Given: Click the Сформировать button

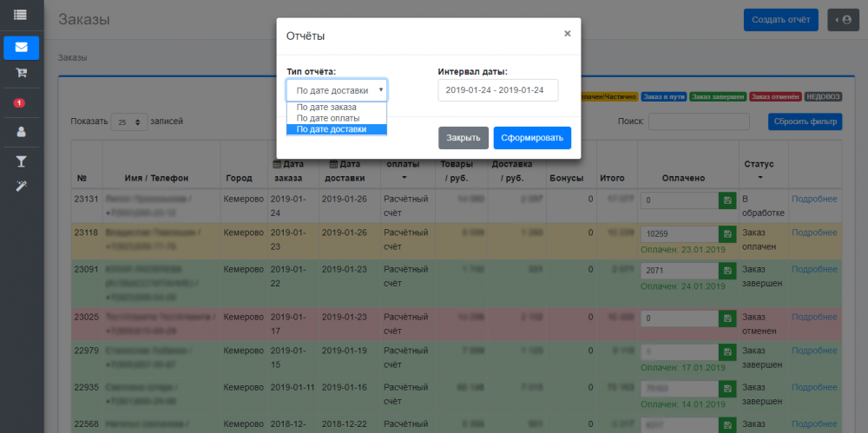Looking at the screenshot, I should coord(532,138).
